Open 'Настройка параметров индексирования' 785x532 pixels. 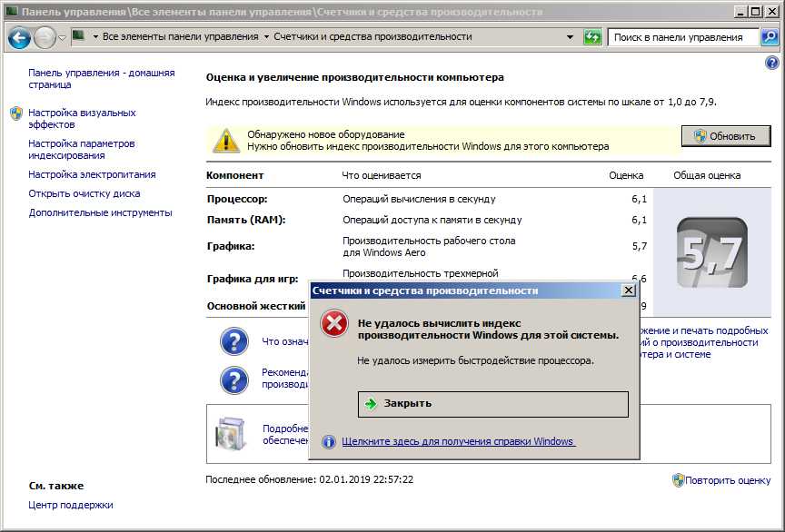coord(82,149)
